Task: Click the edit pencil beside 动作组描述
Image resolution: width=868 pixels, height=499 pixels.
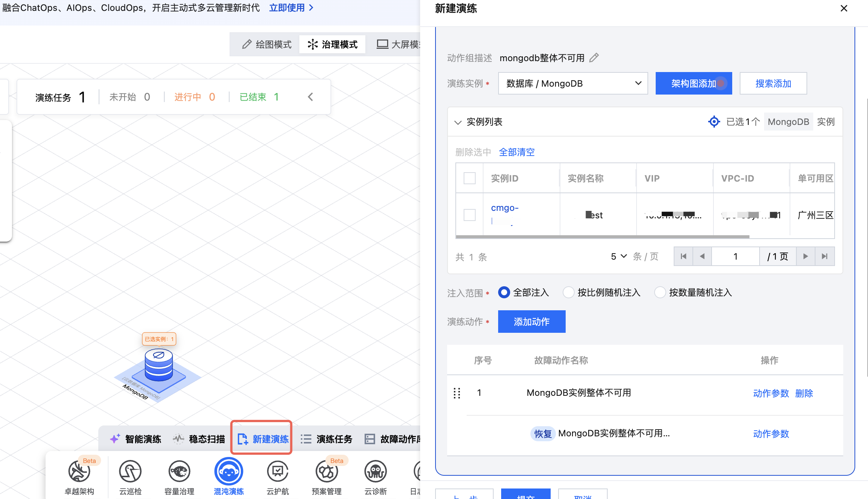Action: [594, 58]
